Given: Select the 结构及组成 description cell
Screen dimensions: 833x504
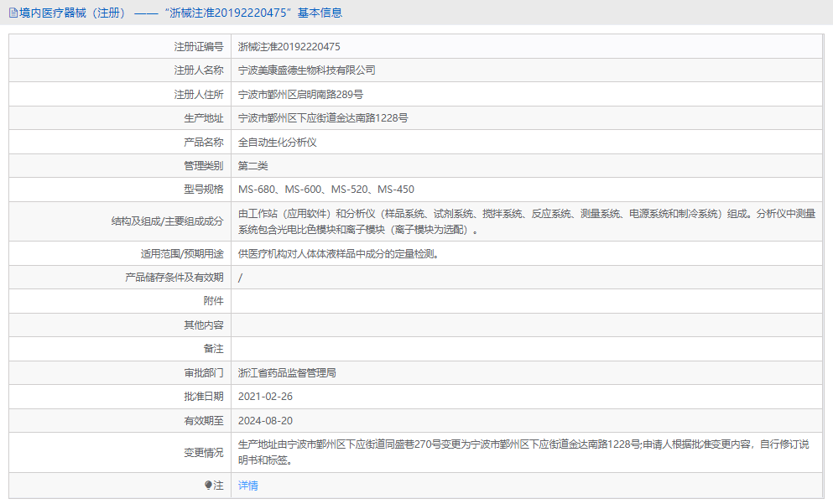Looking at the screenshot, I should [503, 221].
